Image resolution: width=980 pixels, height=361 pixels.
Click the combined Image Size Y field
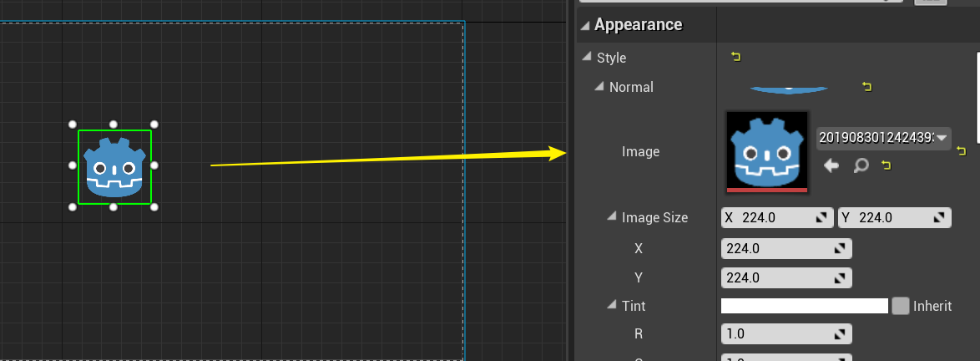(x=894, y=218)
